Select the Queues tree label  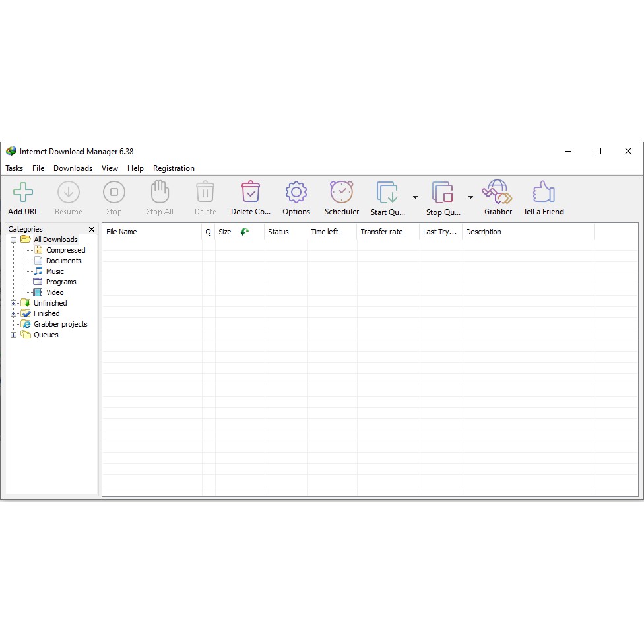(x=46, y=335)
